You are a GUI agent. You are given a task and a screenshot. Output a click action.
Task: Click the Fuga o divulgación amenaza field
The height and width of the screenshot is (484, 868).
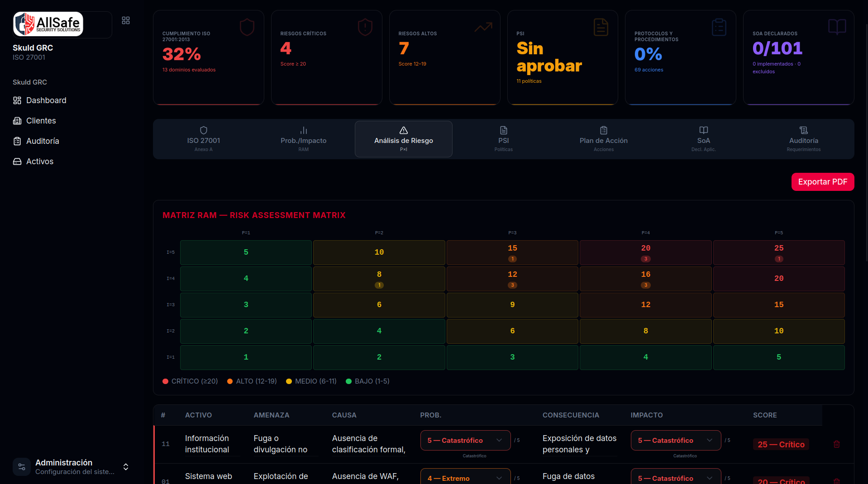286,444
